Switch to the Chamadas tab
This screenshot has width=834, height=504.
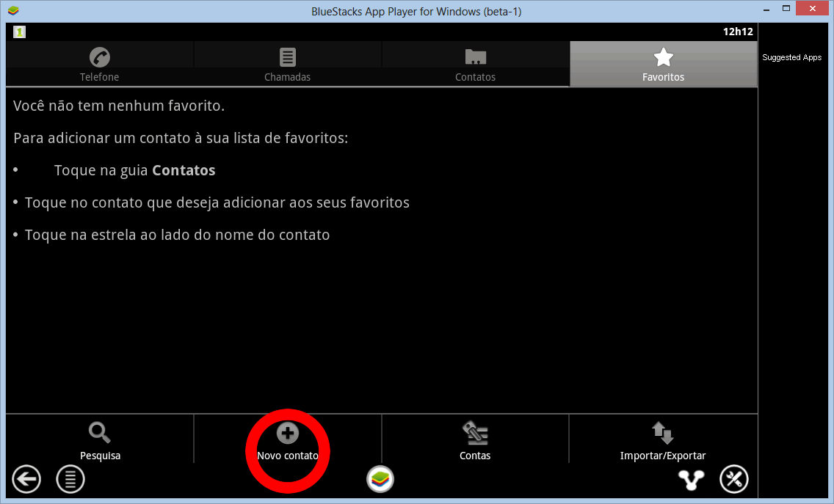pyautogui.click(x=287, y=65)
